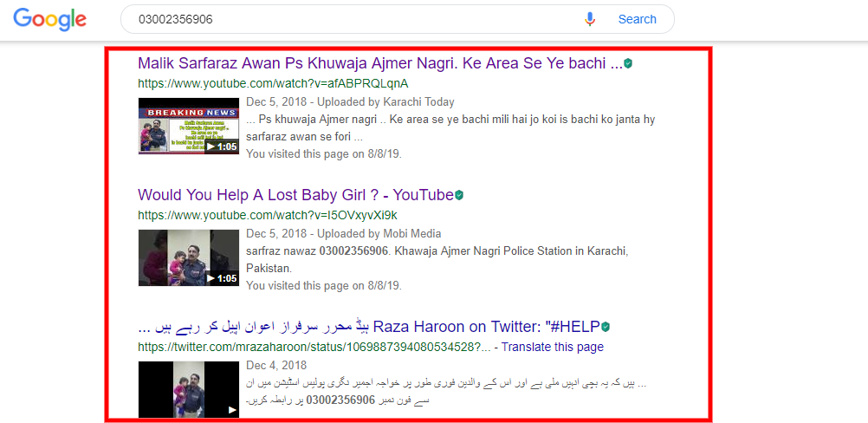Select text 'Dec 5, 2018 - Uploaded by Mobi Media'
Screen dimensions: 868x423
[x=344, y=234]
